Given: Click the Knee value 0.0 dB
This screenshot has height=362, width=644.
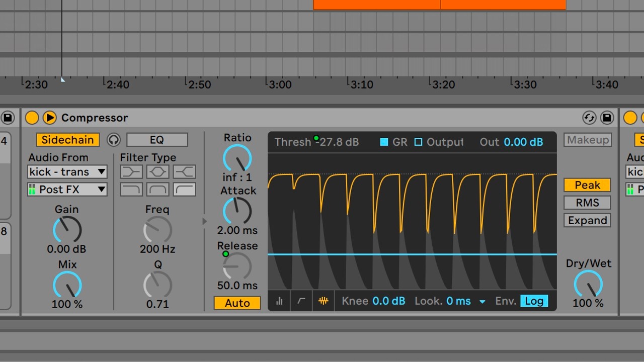Looking at the screenshot, I should 388,301.
